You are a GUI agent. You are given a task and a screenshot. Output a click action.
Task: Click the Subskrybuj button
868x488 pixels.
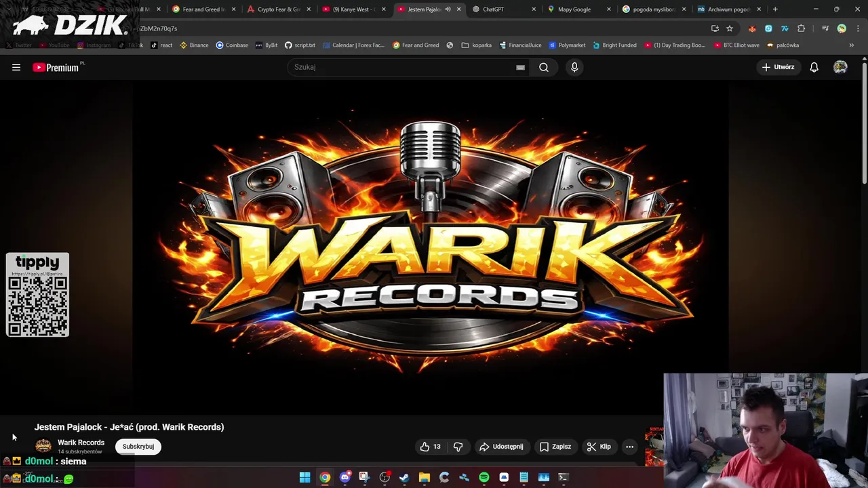coord(138,447)
